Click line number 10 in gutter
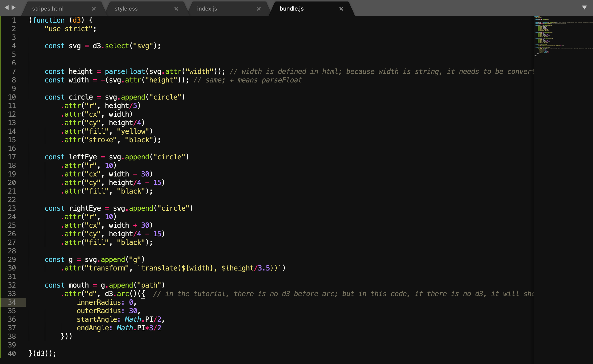The image size is (593, 364). pyautogui.click(x=12, y=97)
